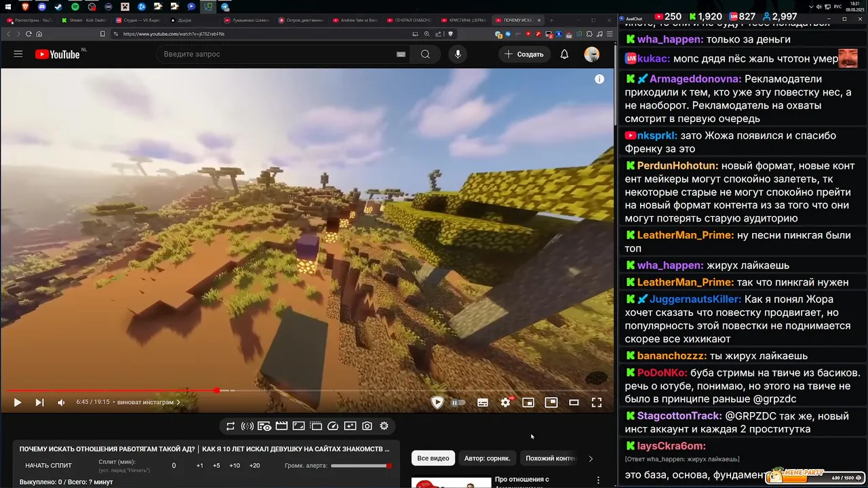
Task: Add +20 split minutes
Action: (x=255, y=466)
